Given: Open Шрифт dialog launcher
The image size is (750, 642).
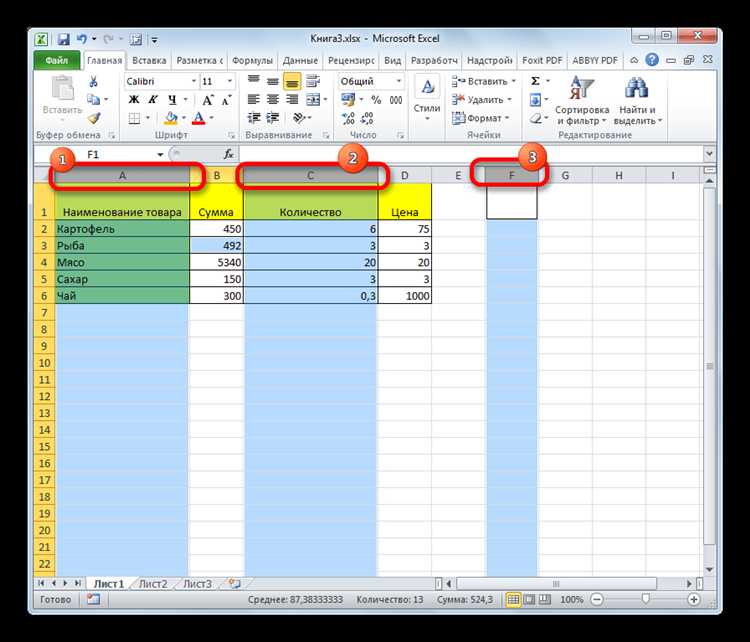Looking at the screenshot, I should pos(231,135).
